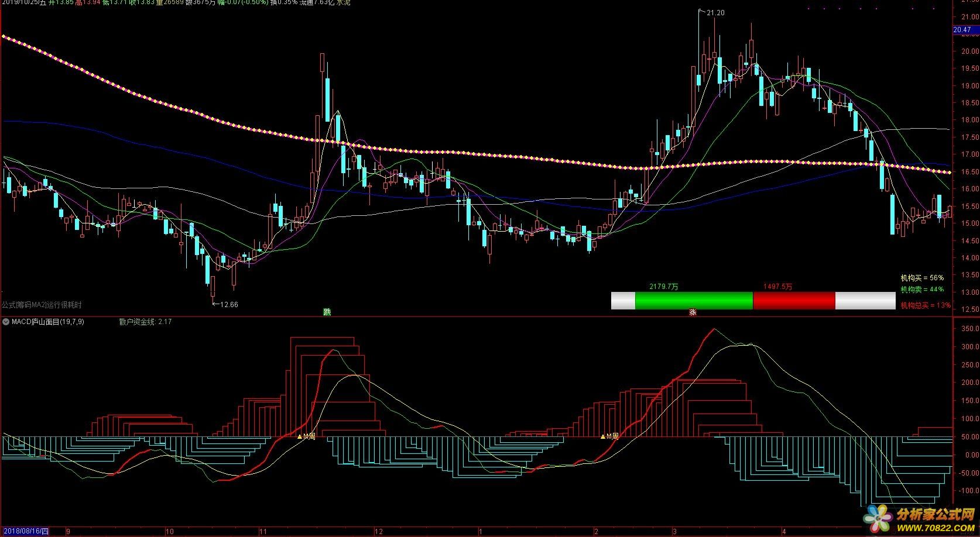
Task: Click the 1497.5万 amount label
Action: click(777, 287)
